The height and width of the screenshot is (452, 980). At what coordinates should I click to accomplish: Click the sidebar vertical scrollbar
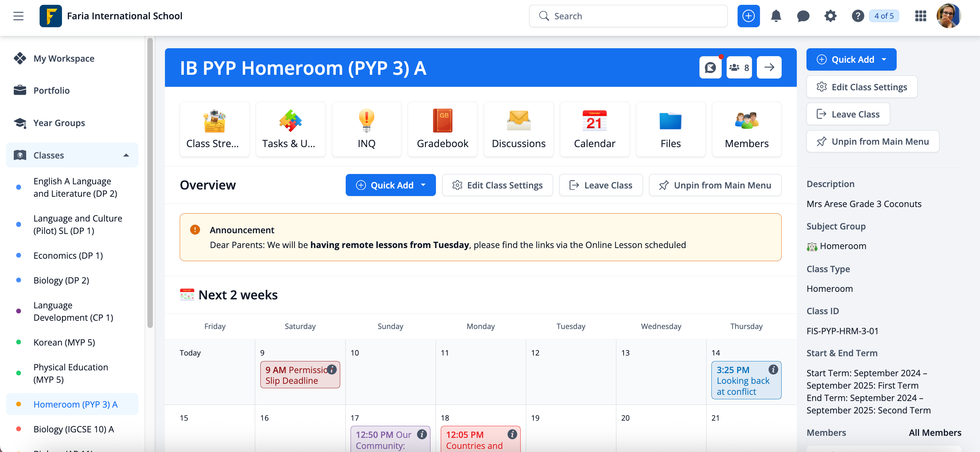point(150,183)
